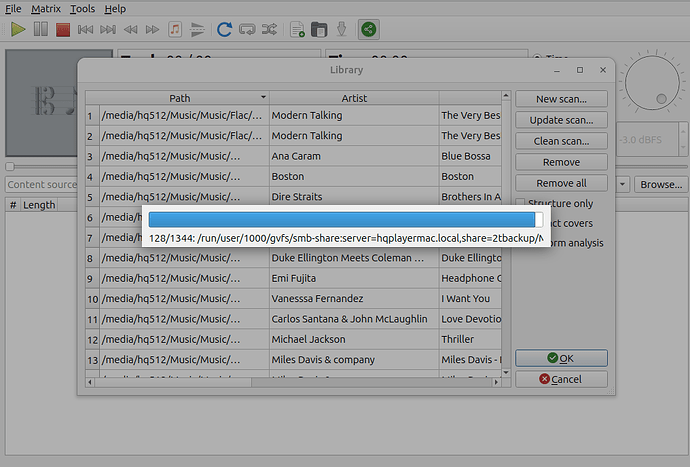Select row header number 8
690x467 pixels.
point(92,258)
